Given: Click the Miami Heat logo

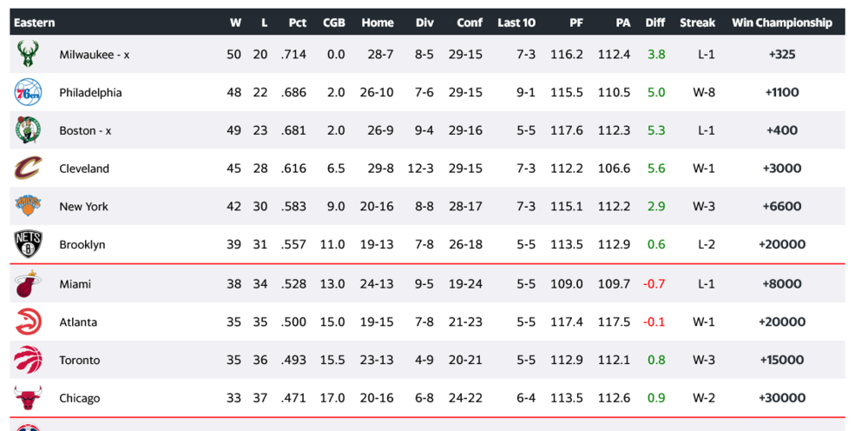Looking at the screenshot, I should [x=27, y=284].
